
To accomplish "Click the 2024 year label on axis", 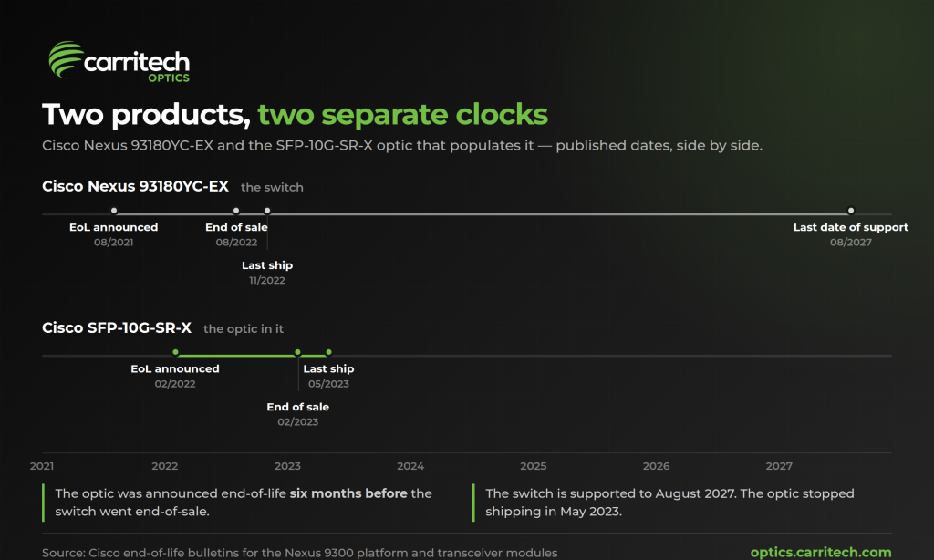I will [x=410, y=466].
